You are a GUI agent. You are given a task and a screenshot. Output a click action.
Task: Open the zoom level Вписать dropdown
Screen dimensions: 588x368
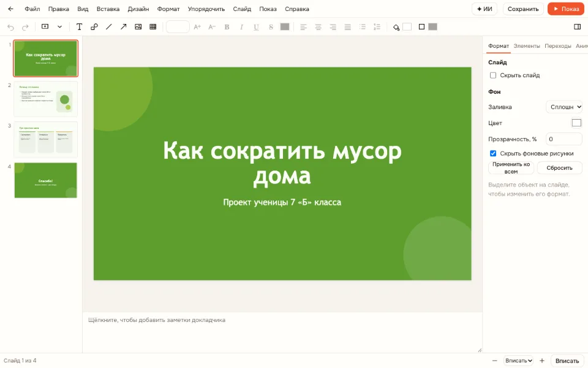(x=519, y=361)
